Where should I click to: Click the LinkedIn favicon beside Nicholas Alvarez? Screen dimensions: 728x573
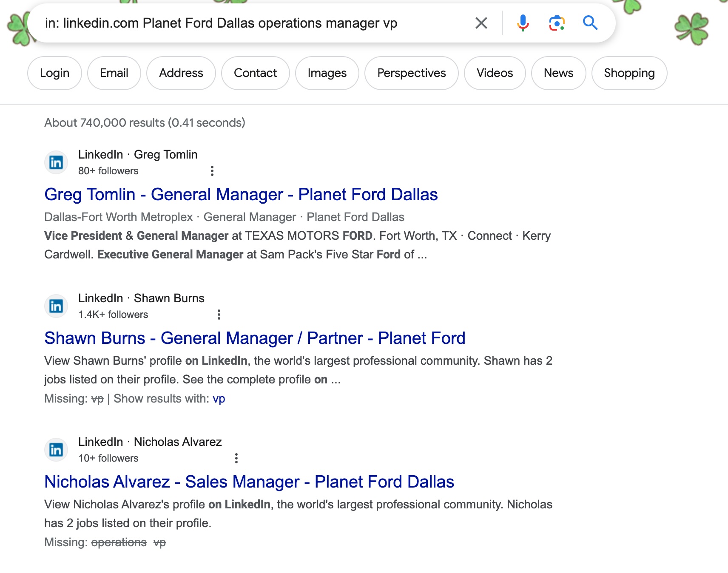tap(56, 450)
